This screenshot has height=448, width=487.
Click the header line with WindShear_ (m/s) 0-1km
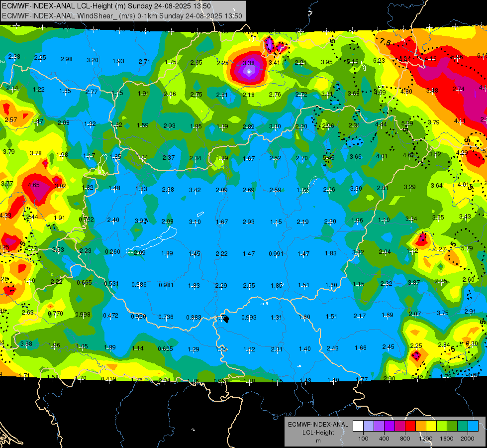click(122, 16)
